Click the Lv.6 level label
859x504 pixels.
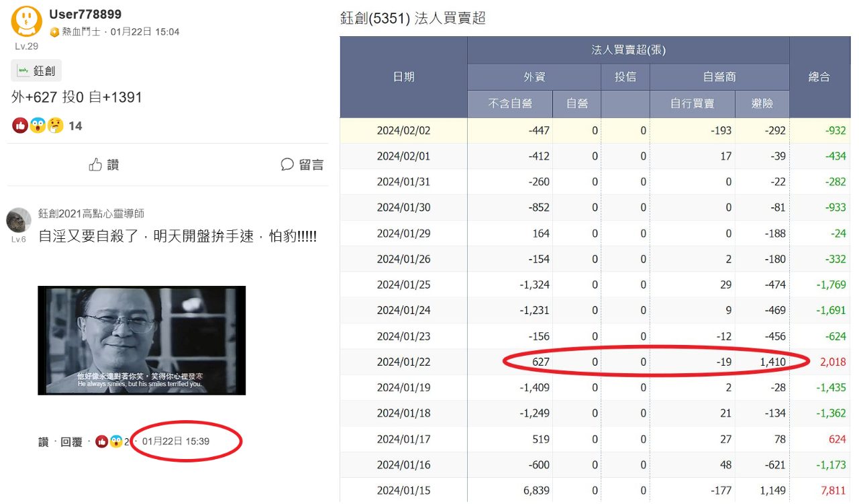[18, 239]
